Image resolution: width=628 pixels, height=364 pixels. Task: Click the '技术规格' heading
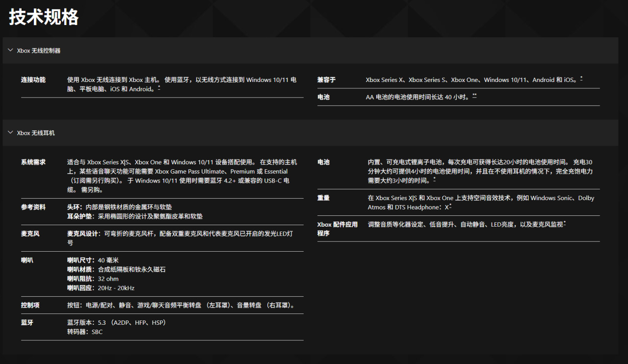pos(44,18)
